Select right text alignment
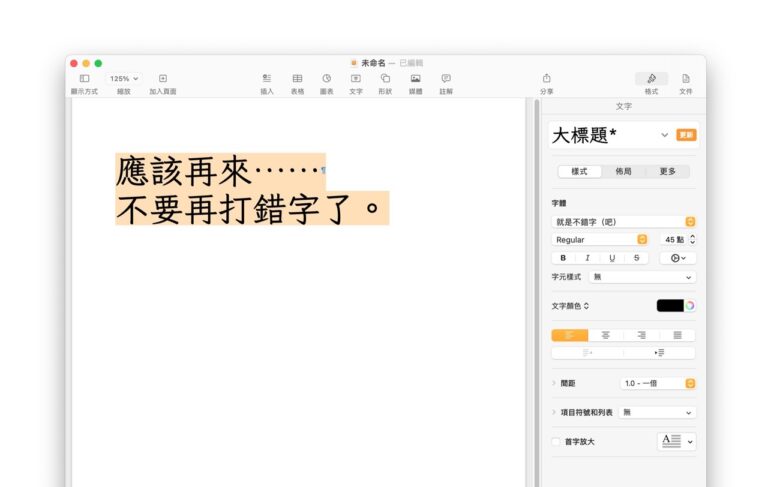Viewport: 768px width, 487px height. pos(641,335)
